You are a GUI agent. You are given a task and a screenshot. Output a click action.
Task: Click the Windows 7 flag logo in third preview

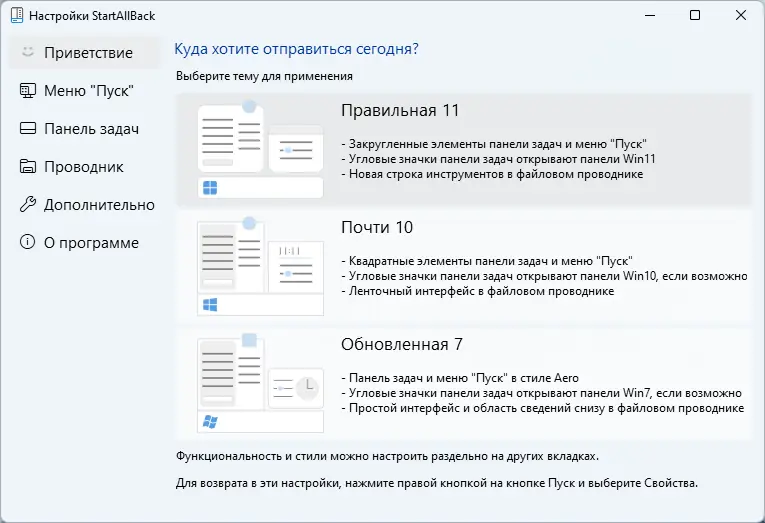(210, 422)
